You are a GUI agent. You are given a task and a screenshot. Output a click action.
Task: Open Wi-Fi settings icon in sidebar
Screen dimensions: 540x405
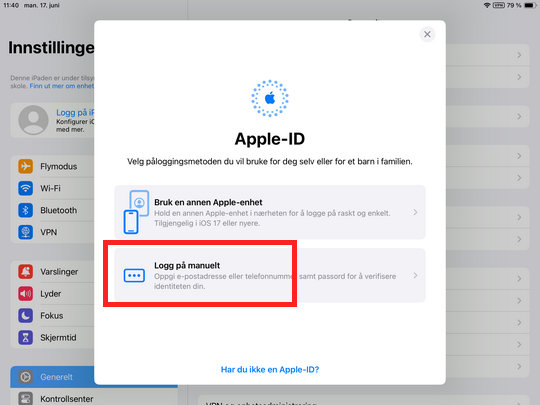click(x=25, y=188)
